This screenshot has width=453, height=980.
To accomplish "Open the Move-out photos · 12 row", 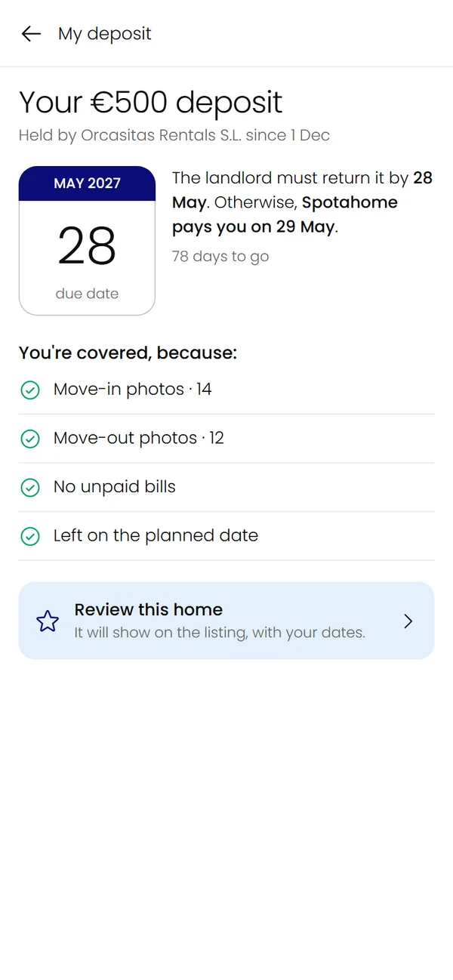I will point(226,439).
